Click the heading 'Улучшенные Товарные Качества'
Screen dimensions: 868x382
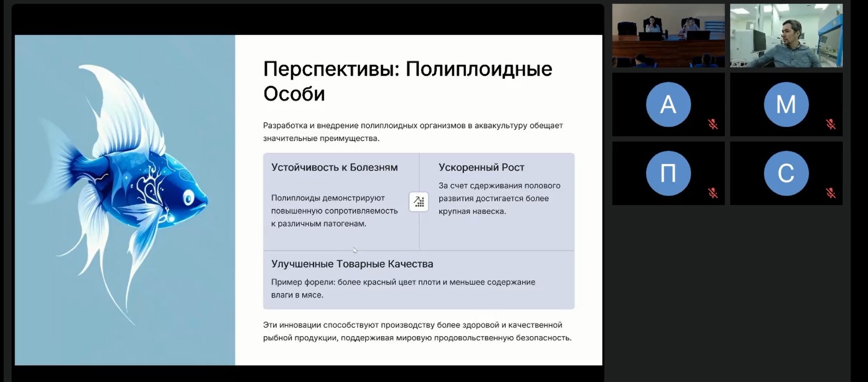[352, 264]
